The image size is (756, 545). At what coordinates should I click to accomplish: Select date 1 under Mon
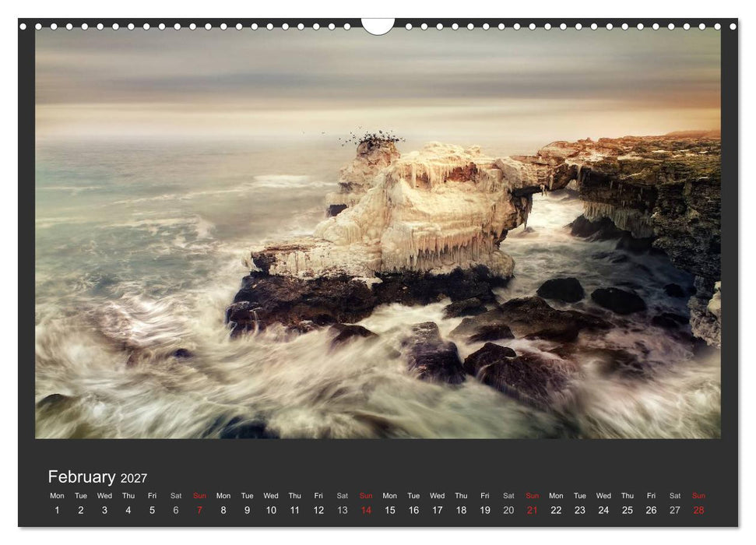pos(57,510)
